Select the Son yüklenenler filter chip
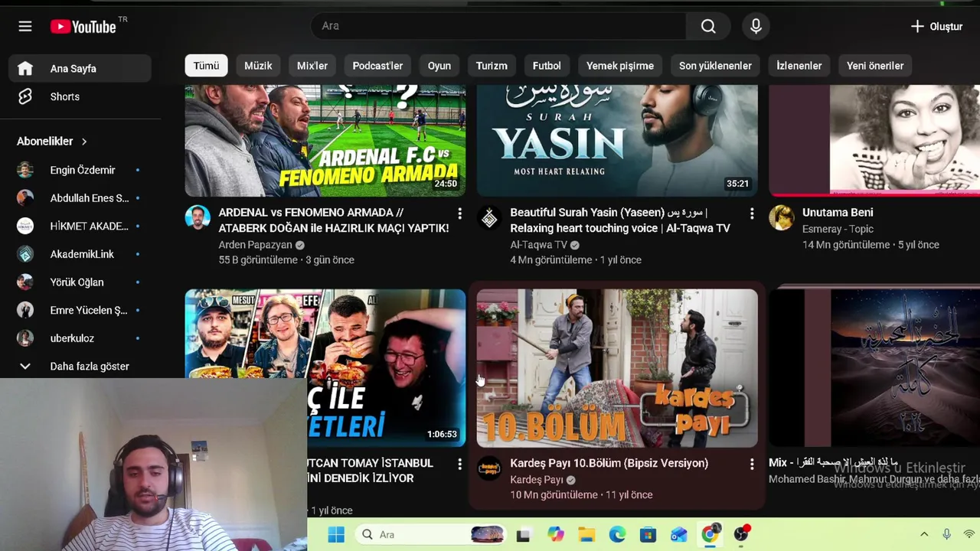 coord(715,66)
